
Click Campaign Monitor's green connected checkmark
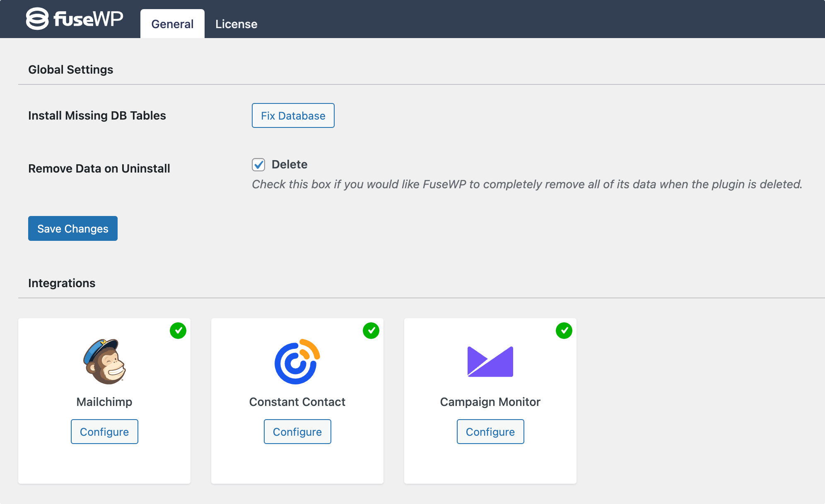[564, 331]
